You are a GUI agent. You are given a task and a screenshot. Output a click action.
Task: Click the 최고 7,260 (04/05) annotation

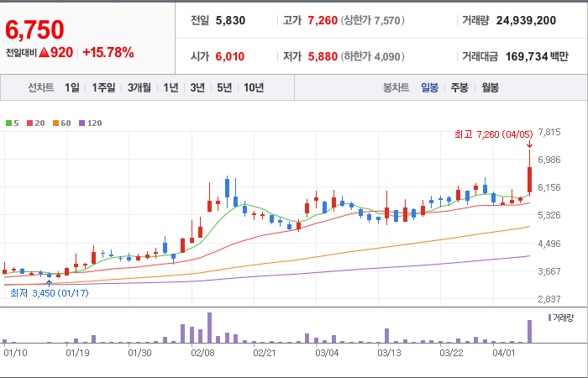click(493, 134)
